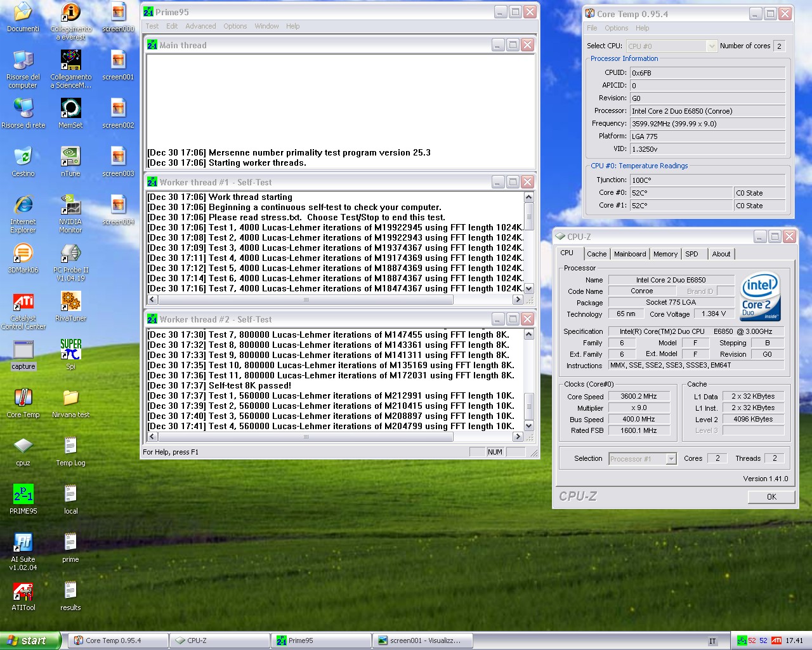Open the Advanced menu in Prime95
Image resolution: width=812 pixels, height=650 pixels.
[200, 26]
